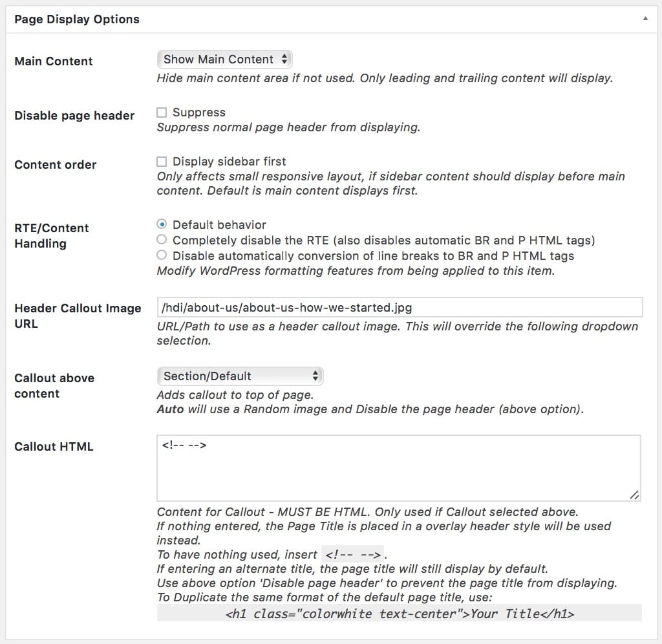Viewport: 662px width, 644px height.
Task: Enable the Display sidebar first checkbox
Action: [162, 162]
